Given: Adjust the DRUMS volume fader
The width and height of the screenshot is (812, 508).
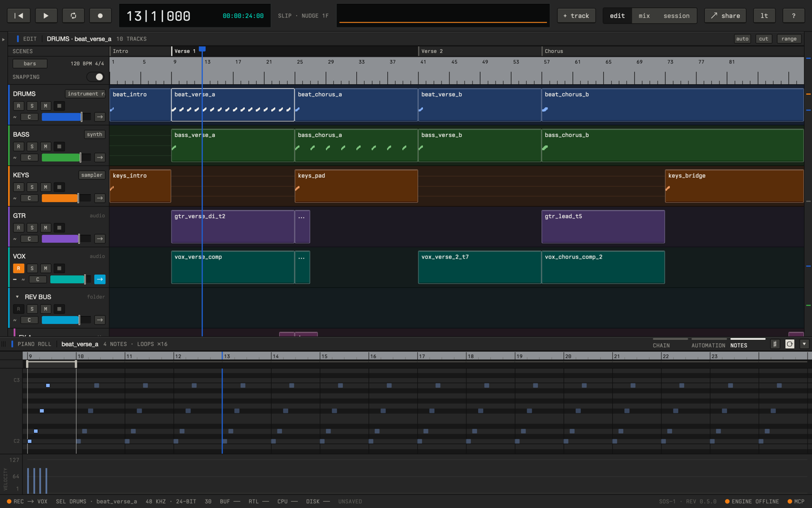Looking at the screenshot, I should pyautogui.click(x=66, y=117).
